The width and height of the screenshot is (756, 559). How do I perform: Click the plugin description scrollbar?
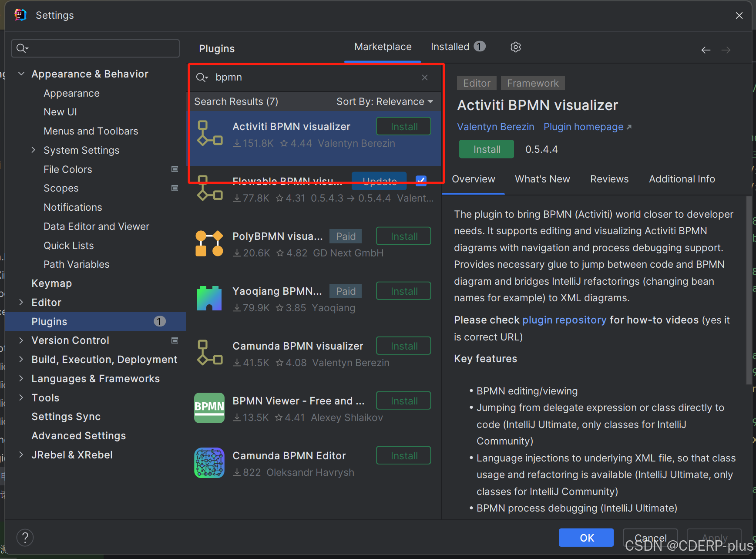(749, 290)
